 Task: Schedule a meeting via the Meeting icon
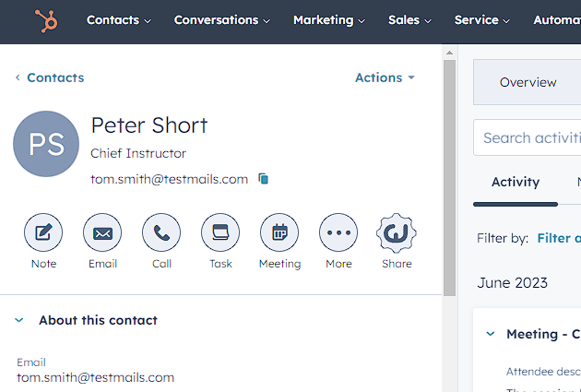[x=279, y=233]
